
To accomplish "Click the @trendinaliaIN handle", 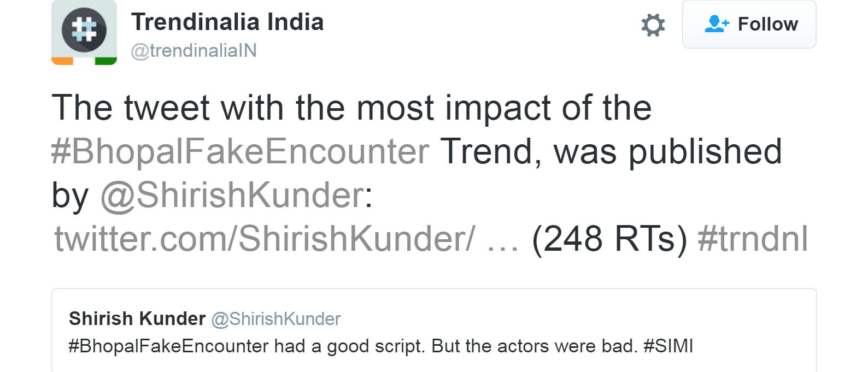I will point(193,51).
